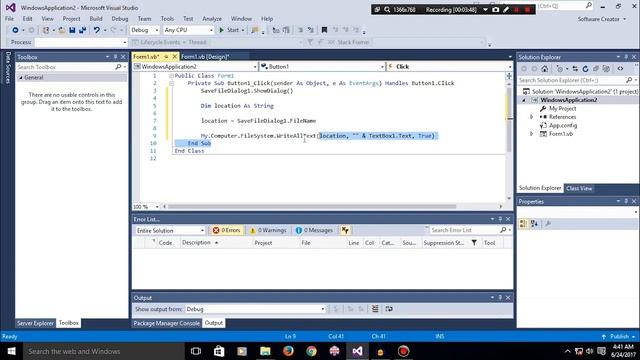
Task: Click the Error List search magnifier icon
Action: pos(503,230)
